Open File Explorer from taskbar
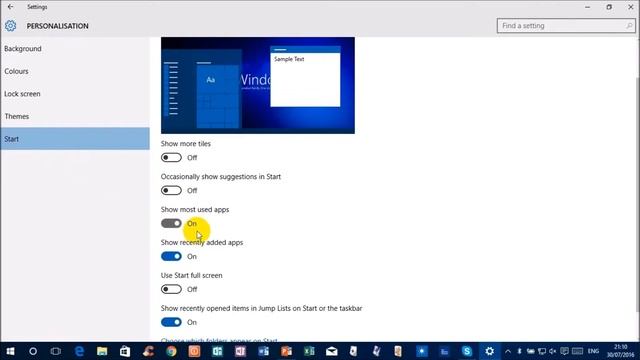640x360 pixels. (x=102, y=351)
